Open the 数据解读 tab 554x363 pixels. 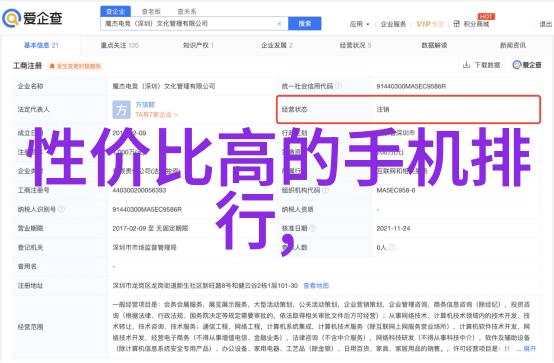[x=434, y=45]
